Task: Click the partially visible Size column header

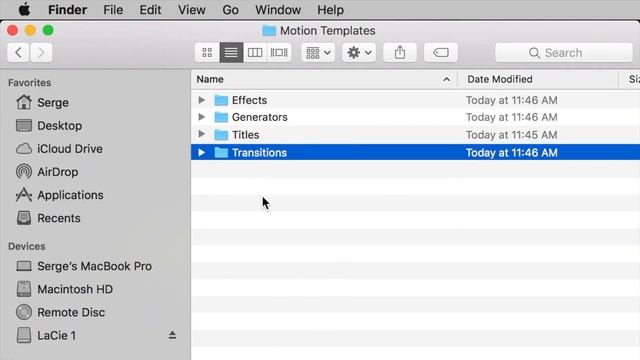Action: tap(634, 79)
